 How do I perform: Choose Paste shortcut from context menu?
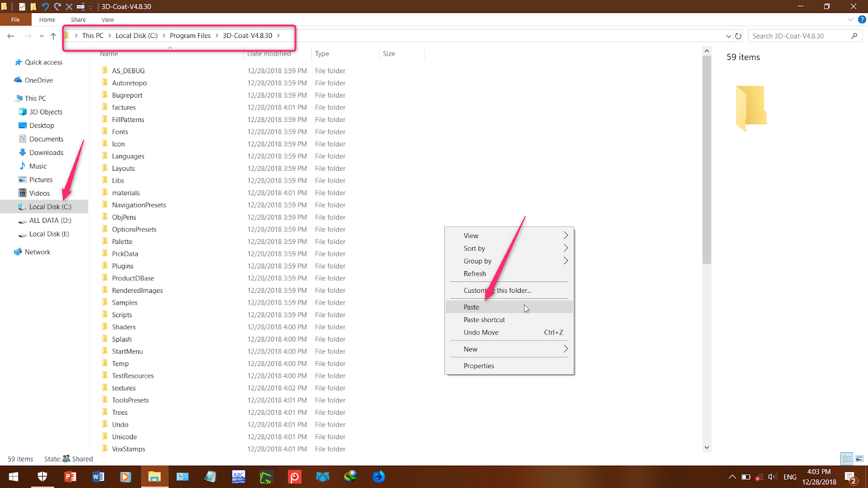pos(509,320)
